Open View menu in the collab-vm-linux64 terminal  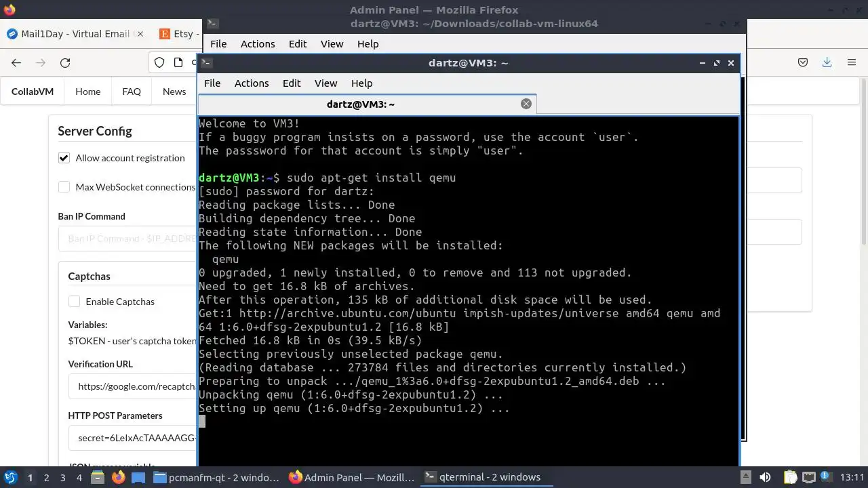coord(332,43)
